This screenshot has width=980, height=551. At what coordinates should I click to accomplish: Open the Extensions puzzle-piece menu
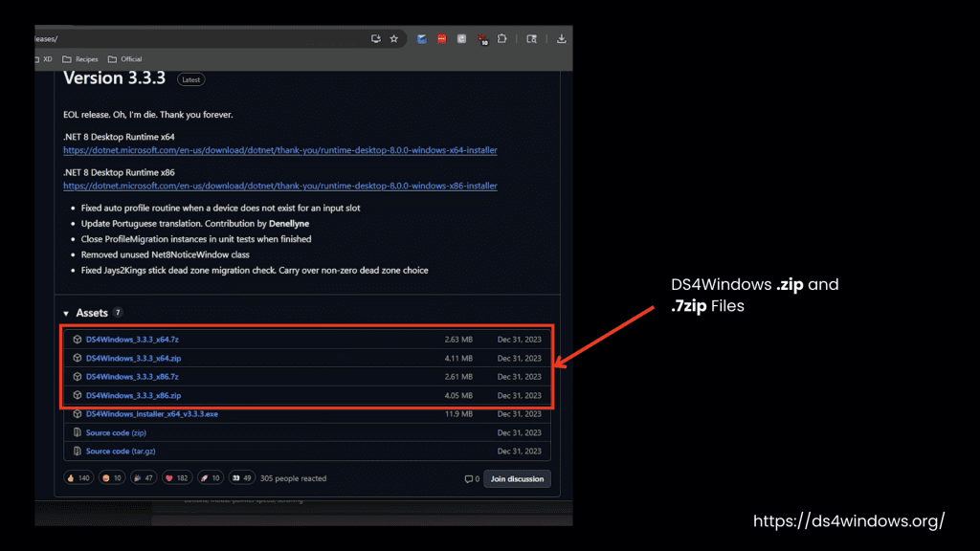point(501,38)
